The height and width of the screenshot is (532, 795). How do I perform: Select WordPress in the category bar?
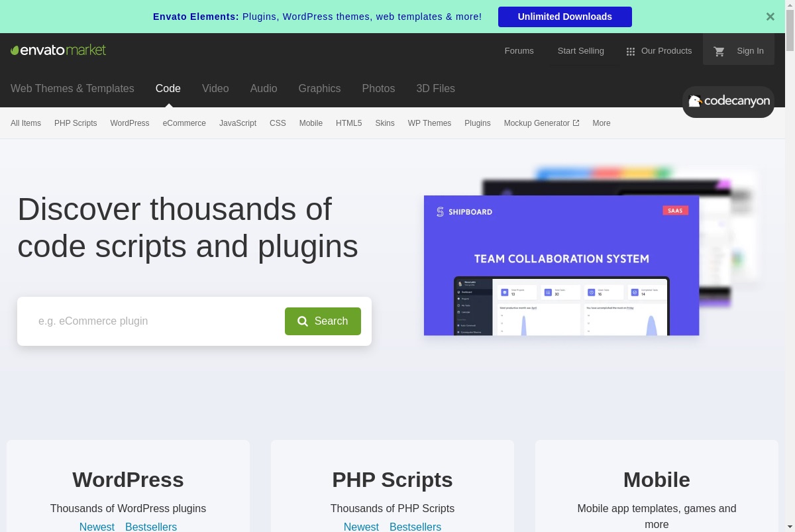coord(130,123)
